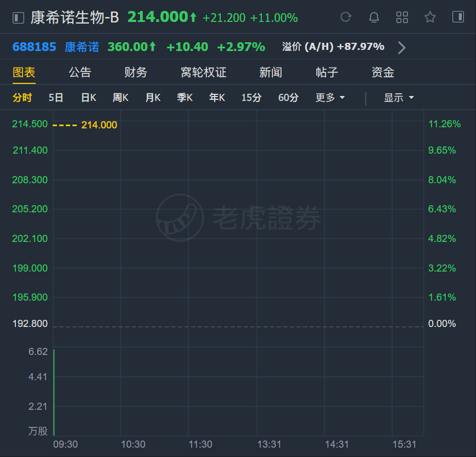Switch to the 帖子 tab
This screenshot has width=476, height=457.
[327, 72]
